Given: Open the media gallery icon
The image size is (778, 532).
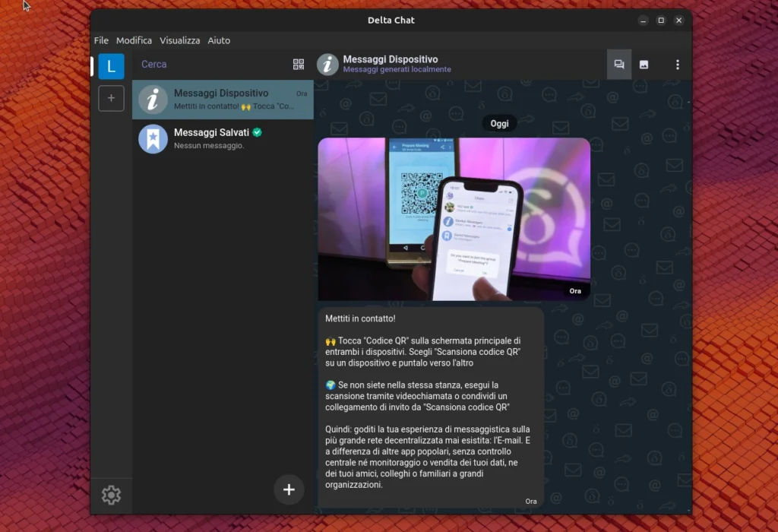Looking at the screenshot, I should click(x=644, y=65).
